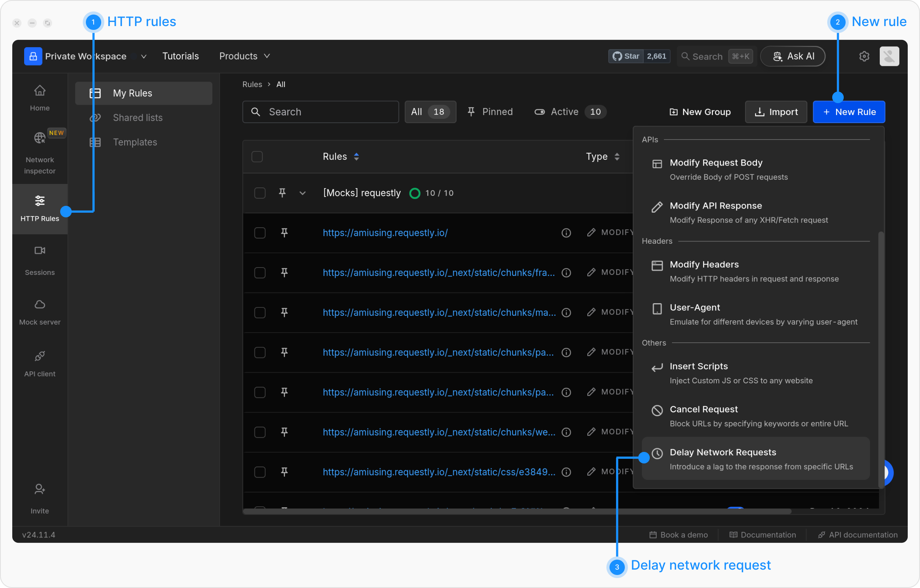Image resolution: width=920 pixels, height=588 pixels.
Task: Open the API client sidebar icon
Action: (40, 356)
